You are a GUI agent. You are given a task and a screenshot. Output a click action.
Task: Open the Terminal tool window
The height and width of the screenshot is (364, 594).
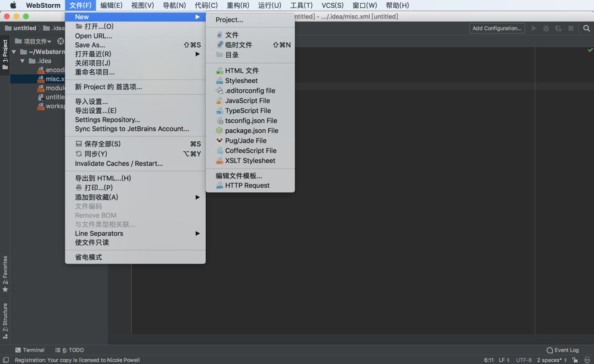tap(30, 350)
